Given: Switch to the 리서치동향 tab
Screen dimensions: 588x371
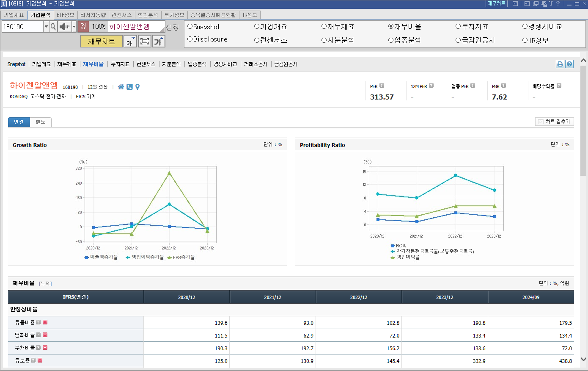Looking at the screenshot, I should pyautogui.click(x=93, y=15).
